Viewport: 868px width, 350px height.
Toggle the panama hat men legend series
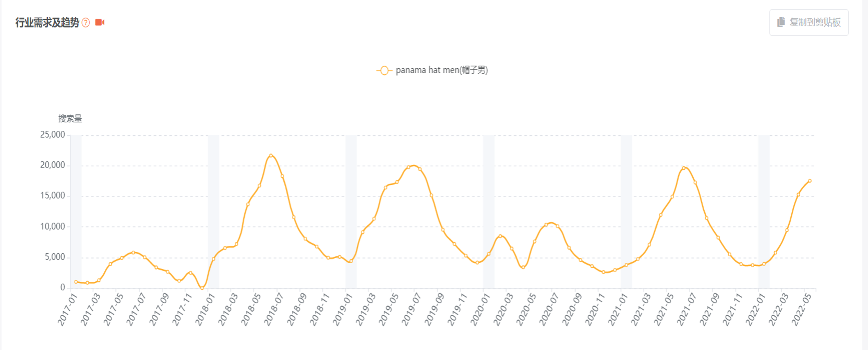(x=441, y=70)
